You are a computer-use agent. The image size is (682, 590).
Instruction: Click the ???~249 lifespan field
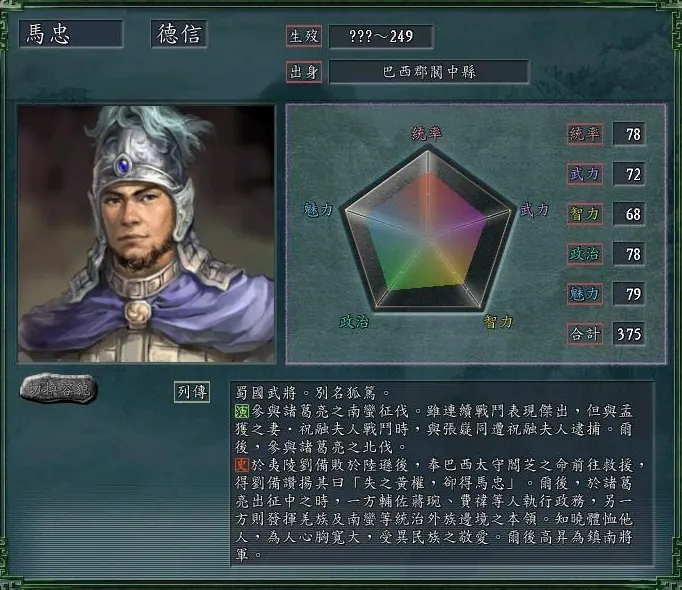tap(381, 36)
